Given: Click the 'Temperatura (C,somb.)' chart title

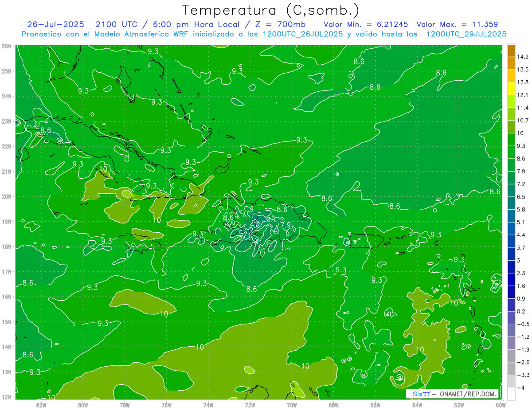Looking at the screenshot, I should point(271,11).
